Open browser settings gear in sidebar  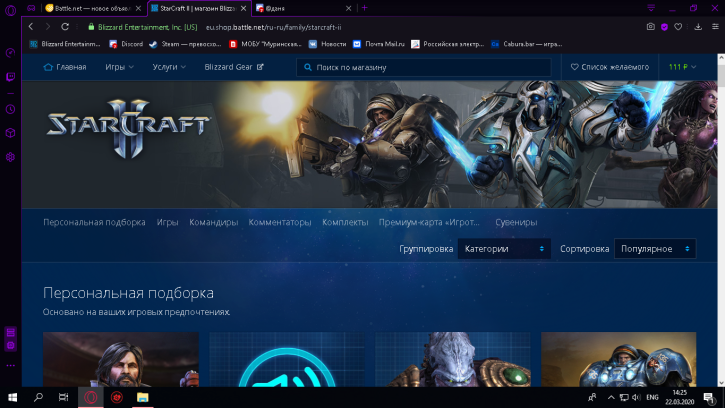coord(10,157)
